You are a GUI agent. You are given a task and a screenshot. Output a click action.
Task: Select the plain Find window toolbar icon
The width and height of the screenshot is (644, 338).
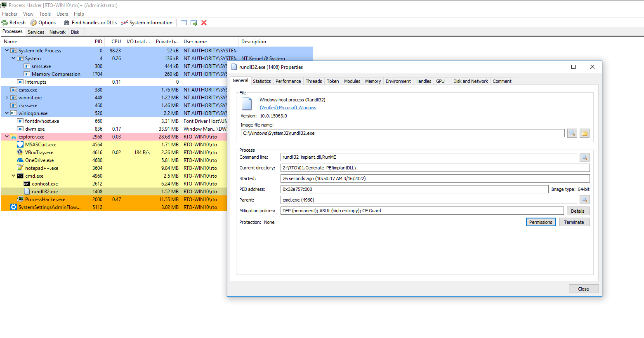pos(184,23)
